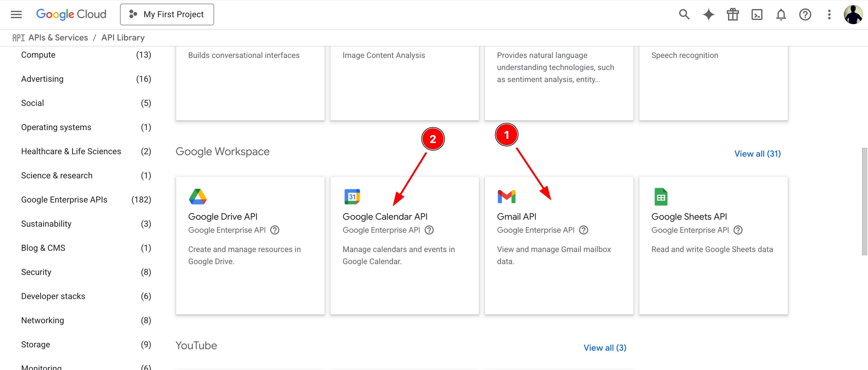This screenshot has height=370, width=868.
Task: Click the Google Workspace section heading
Action: (x=222, y=152)
